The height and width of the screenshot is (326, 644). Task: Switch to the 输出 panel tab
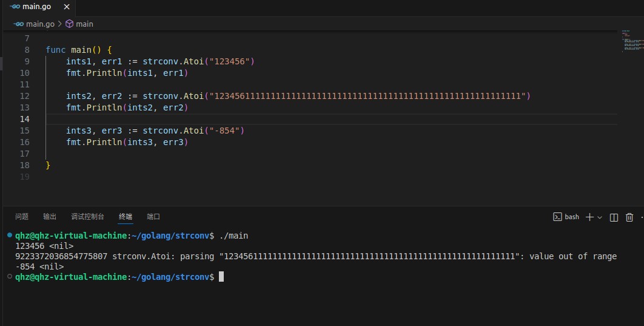click(50, 217)
